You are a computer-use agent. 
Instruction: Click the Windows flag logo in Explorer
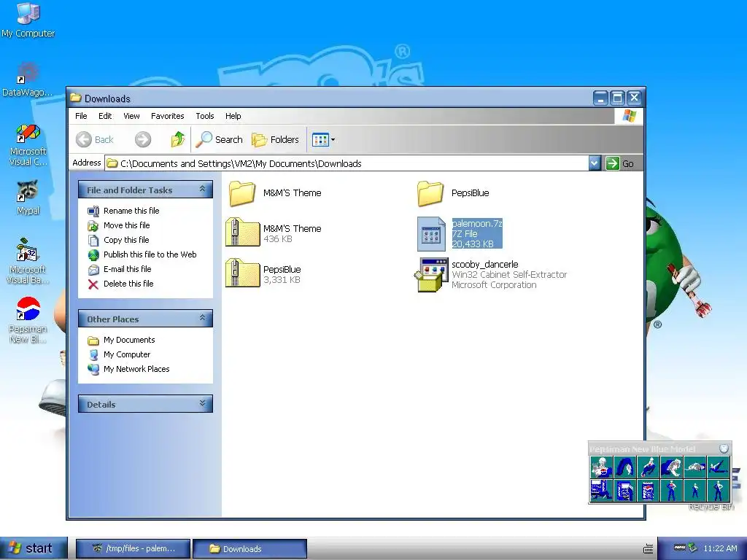pyautogui.click(x=629, y=116)
